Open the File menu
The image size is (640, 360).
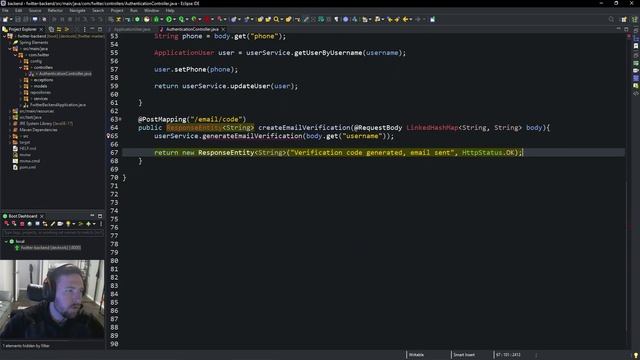[x=5, y=11]
